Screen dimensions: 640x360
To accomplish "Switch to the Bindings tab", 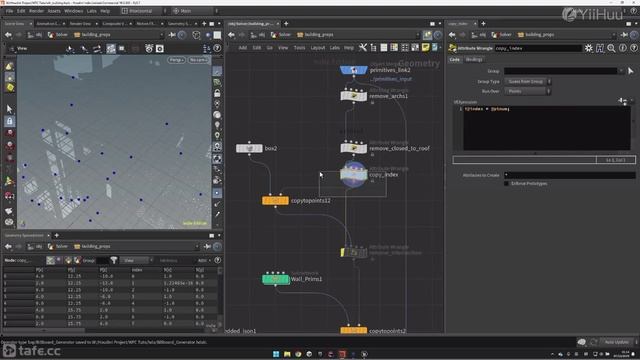I will tap(474, 60).
